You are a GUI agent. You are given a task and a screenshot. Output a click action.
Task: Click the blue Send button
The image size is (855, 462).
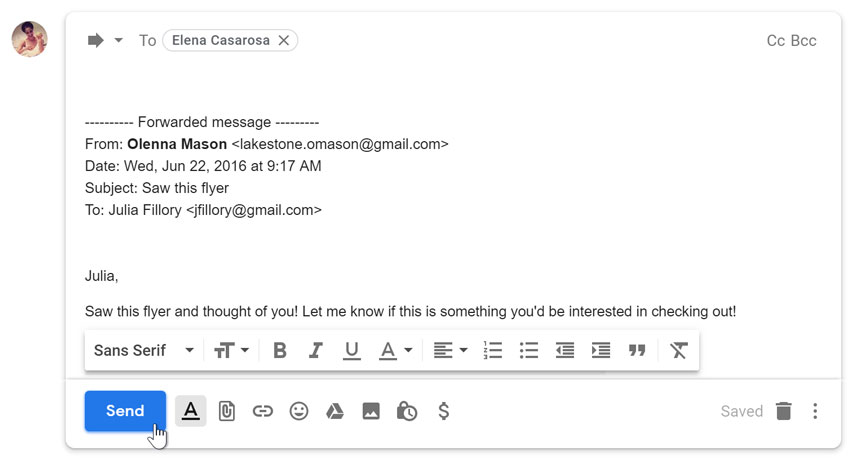click(125, 411)
